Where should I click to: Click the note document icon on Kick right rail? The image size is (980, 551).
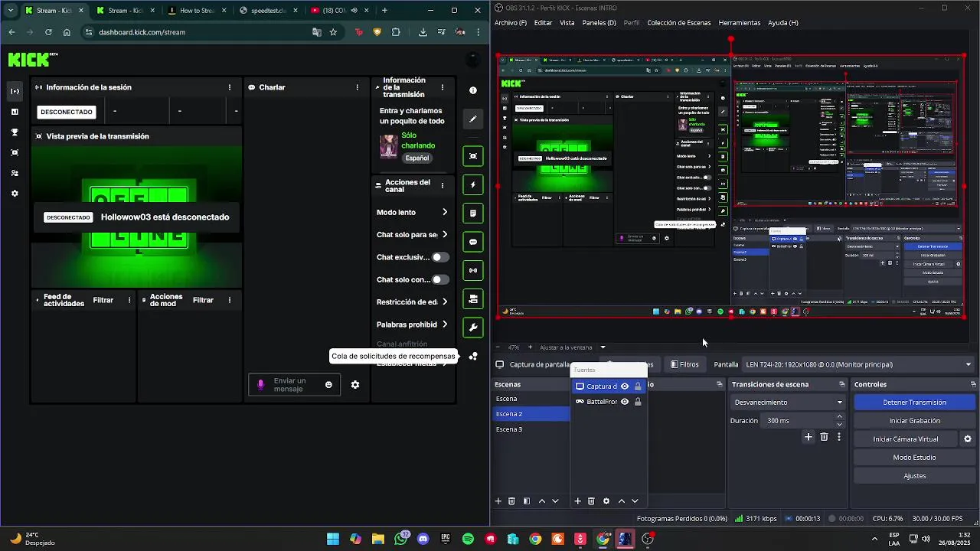(x=473, y=213)
